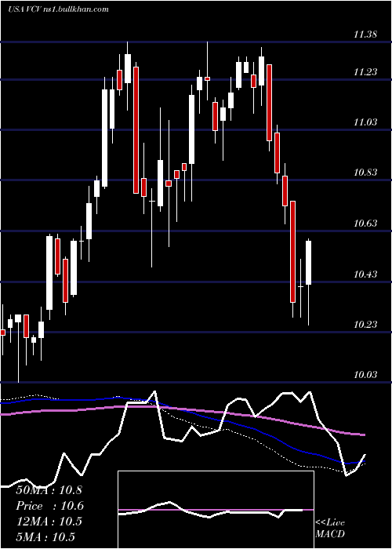Click the 10.43 price axis label

point(365,274)
